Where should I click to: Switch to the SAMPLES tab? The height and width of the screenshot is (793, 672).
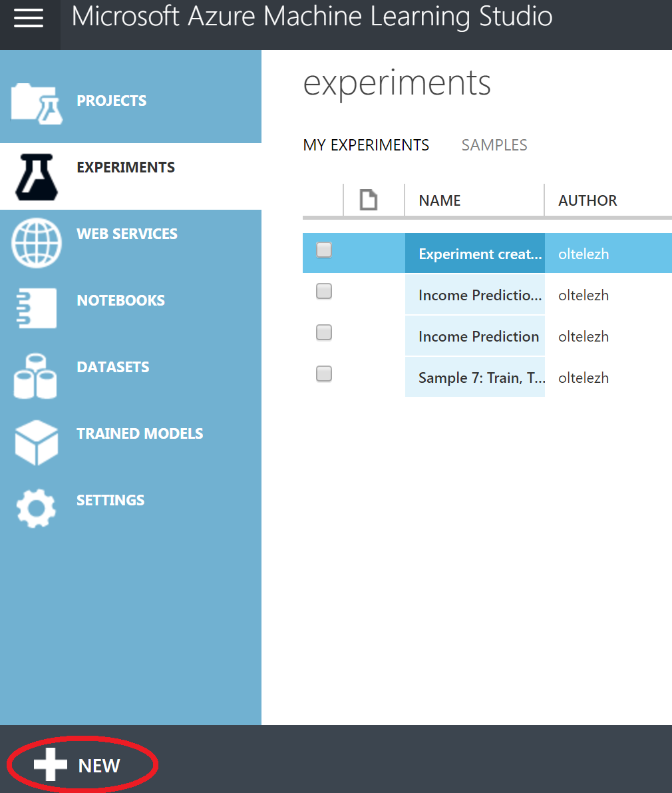(x=494, y=145)
